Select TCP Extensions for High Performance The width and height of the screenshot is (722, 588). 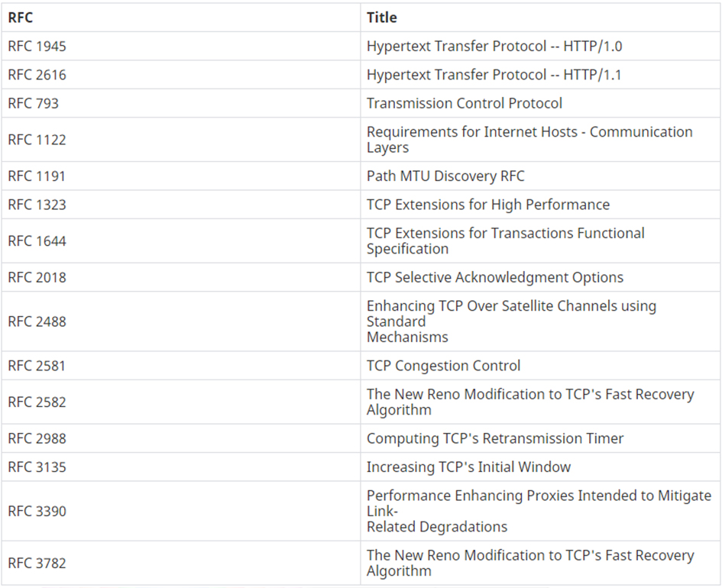point(488,205)
